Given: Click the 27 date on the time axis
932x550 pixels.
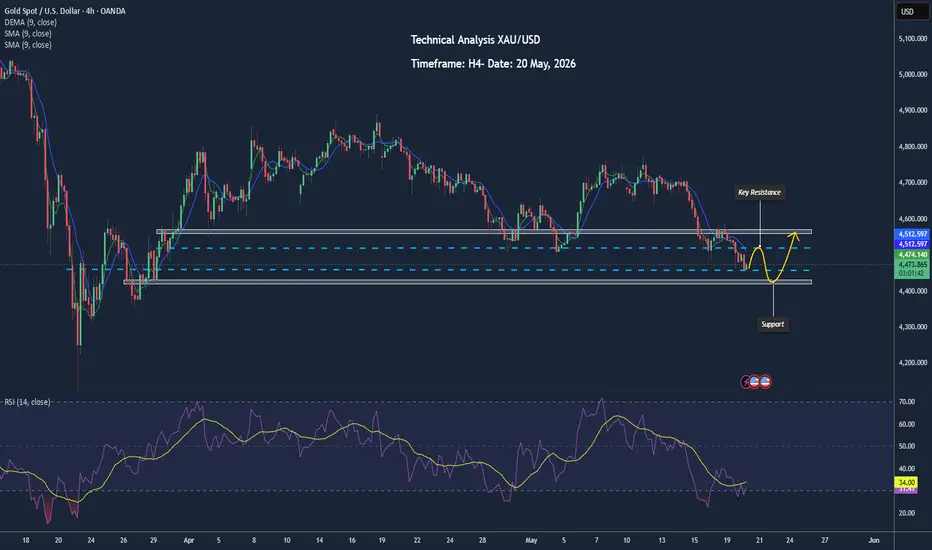Looking at the screenshot, I should tap(824, 540).
